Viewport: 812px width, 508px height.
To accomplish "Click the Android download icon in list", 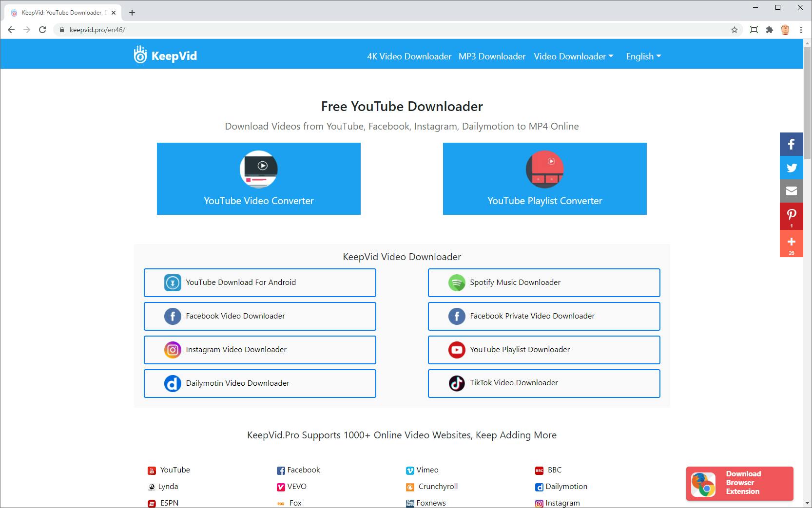I will coord(173,282).
